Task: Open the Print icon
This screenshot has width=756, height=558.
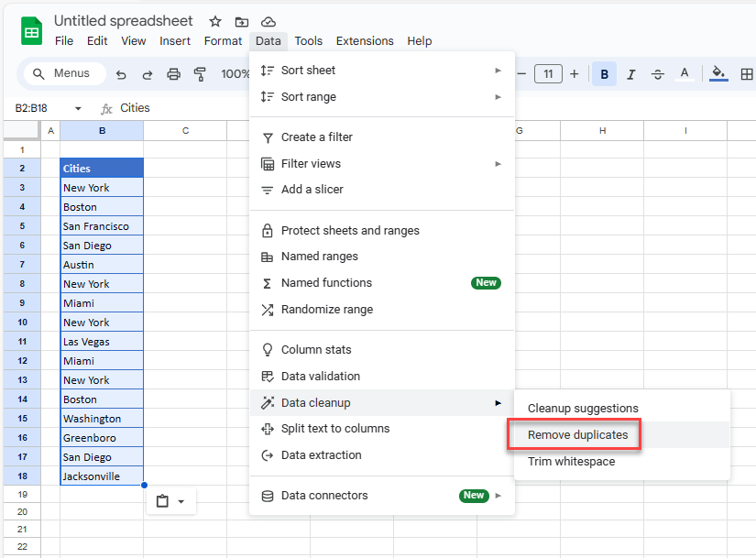Action: point(173,73)
